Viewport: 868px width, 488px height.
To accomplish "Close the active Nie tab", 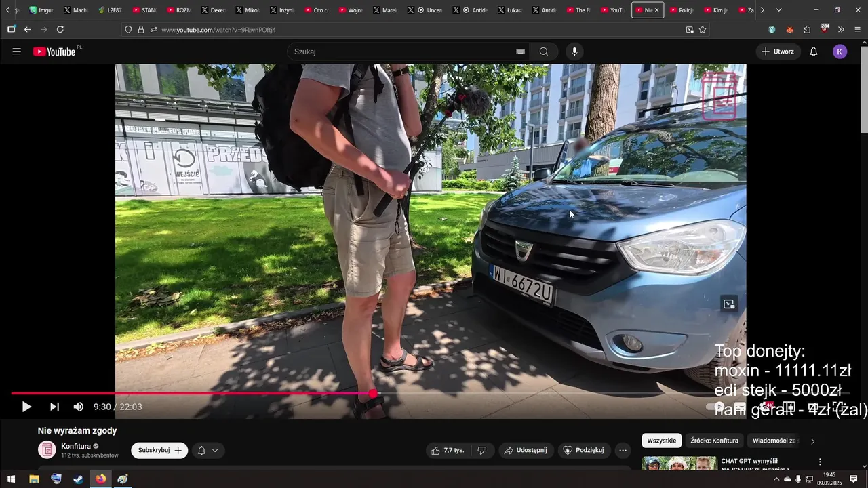I will (656, 10).
